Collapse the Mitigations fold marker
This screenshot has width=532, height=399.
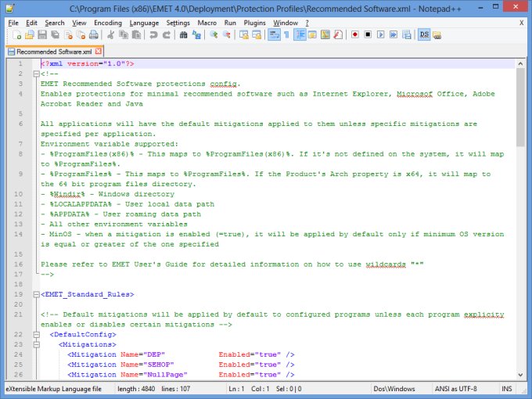36,344
